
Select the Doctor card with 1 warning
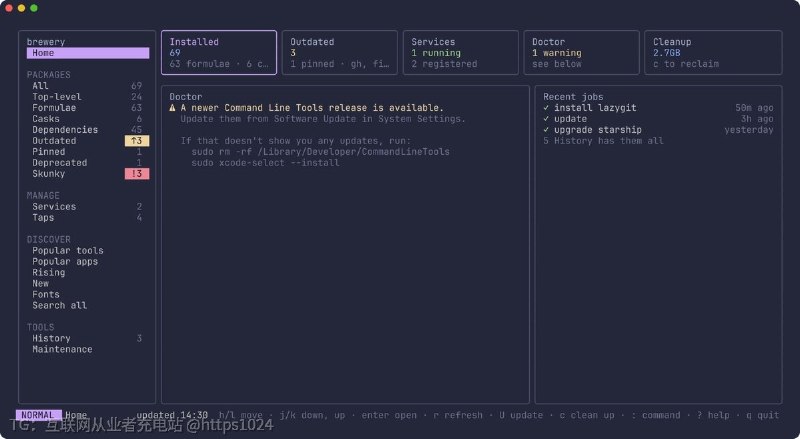(582, 53)
